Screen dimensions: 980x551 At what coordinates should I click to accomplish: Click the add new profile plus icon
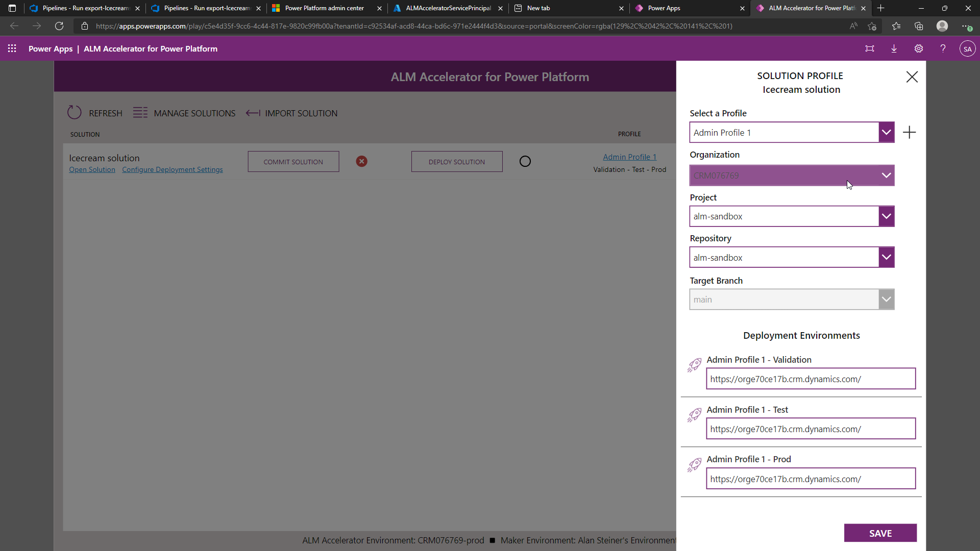[910, 132]
